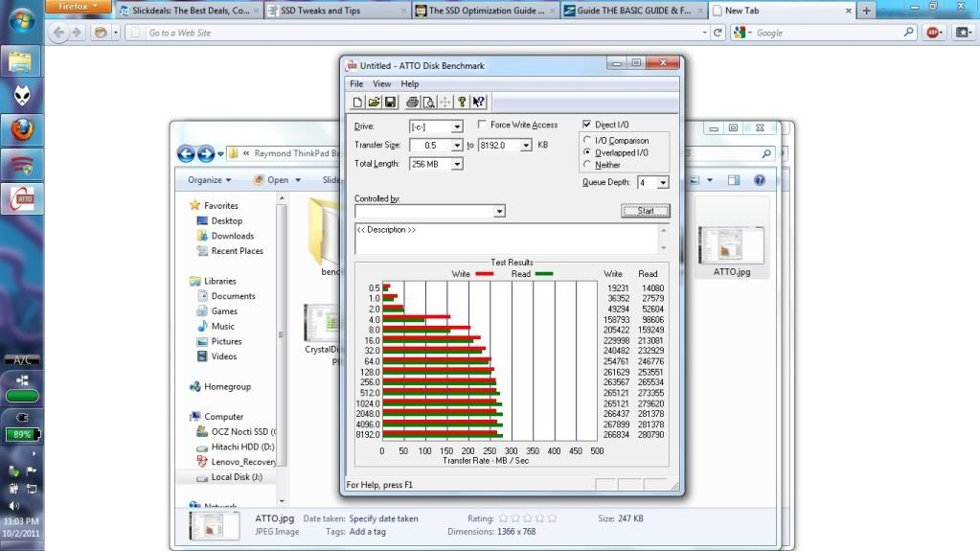This screenshot has width=980, height=551.
Task: Select Hitachi HDD (D:) drive
Action: (242, 447)
